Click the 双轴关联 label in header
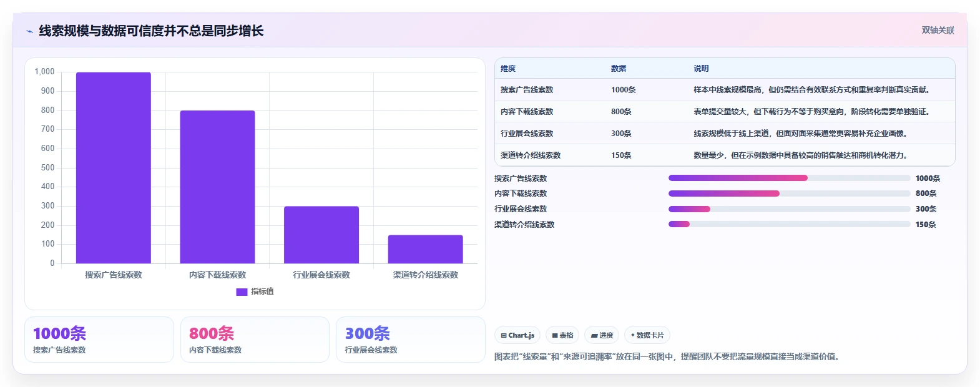The height and width of the screenshot is (387, 980). coord(938,30)
